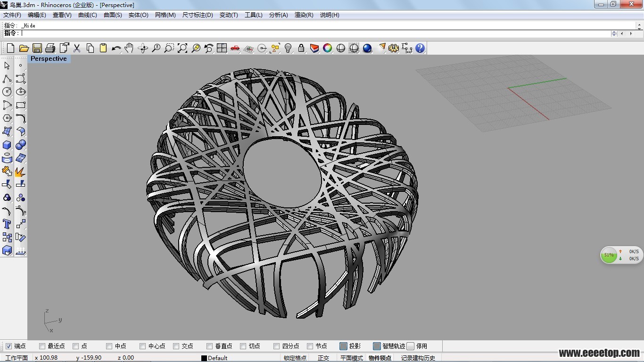The height and width of the screenshot is (362, 644).
Task: Toggle 锁定格点 grid snap in status bar
Action: point(295,358)
